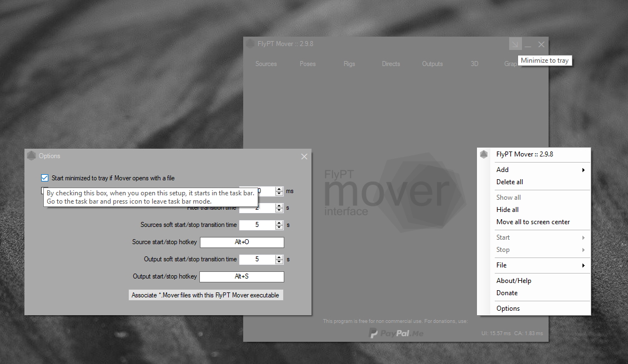Expand the Add submenu arrow

coord(583,170)
